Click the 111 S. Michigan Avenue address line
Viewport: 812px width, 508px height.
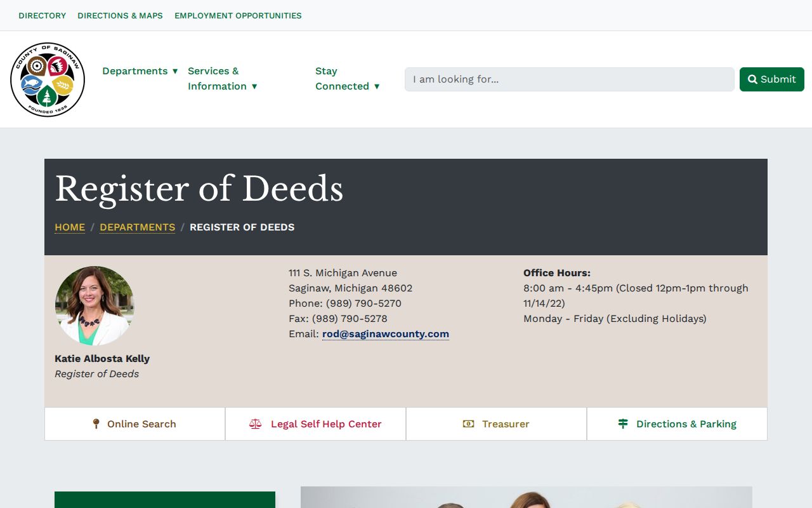click(343, 273)
